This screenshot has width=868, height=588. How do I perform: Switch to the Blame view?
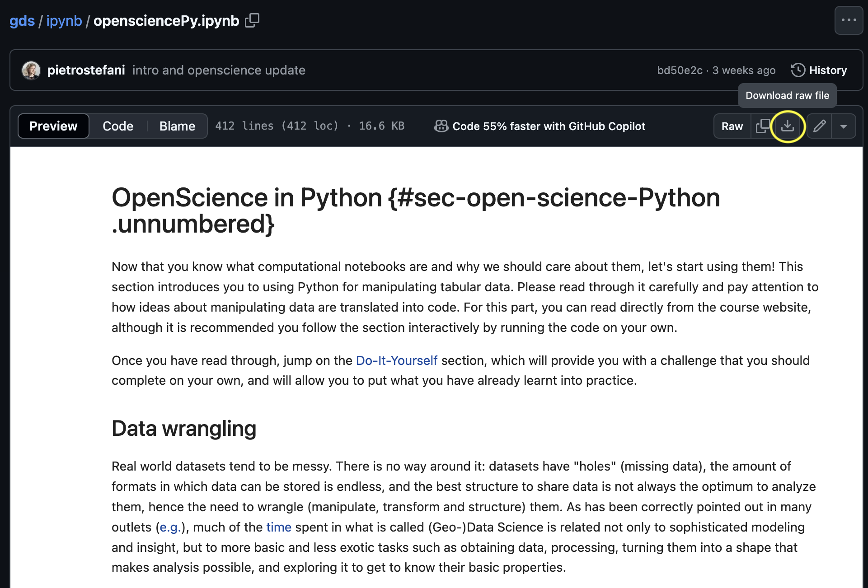pyautogui.click(x=177, y=126)
